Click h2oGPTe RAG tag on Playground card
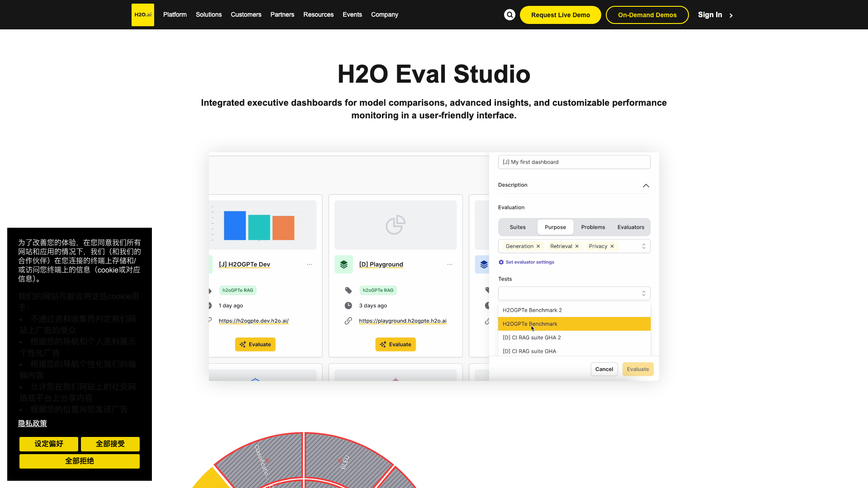Image resolution: width=868 pixels, height=488 pixels. click(x=378, y=290)
